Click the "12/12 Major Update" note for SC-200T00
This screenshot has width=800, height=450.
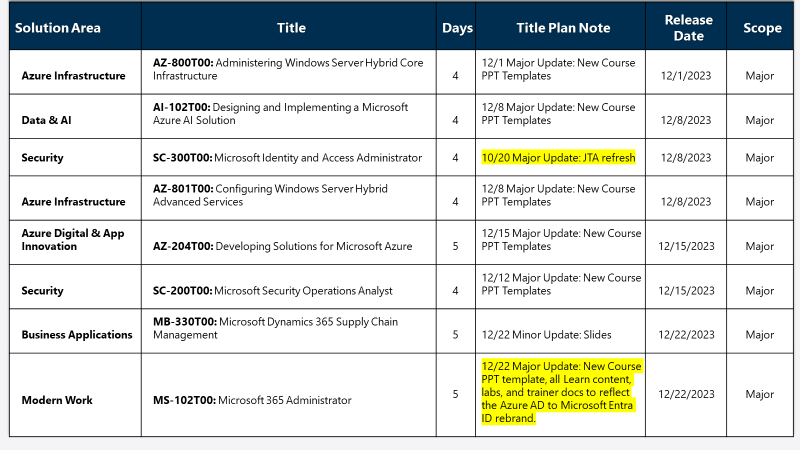point(561,284)
